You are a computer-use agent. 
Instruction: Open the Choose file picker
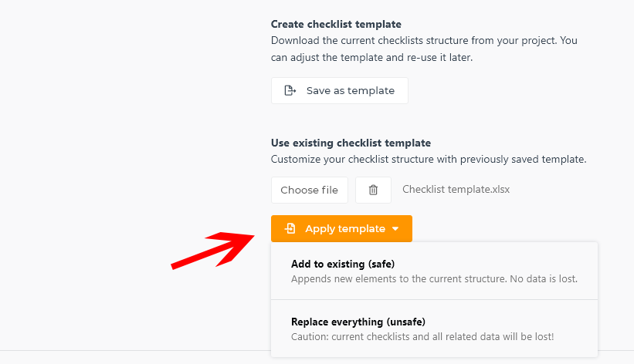tap(310, 190)
